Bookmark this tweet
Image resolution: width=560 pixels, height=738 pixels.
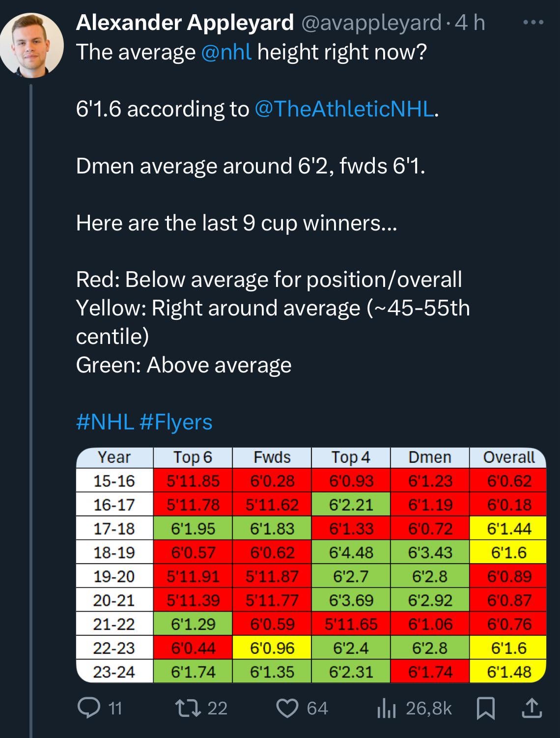click(486, 708)
